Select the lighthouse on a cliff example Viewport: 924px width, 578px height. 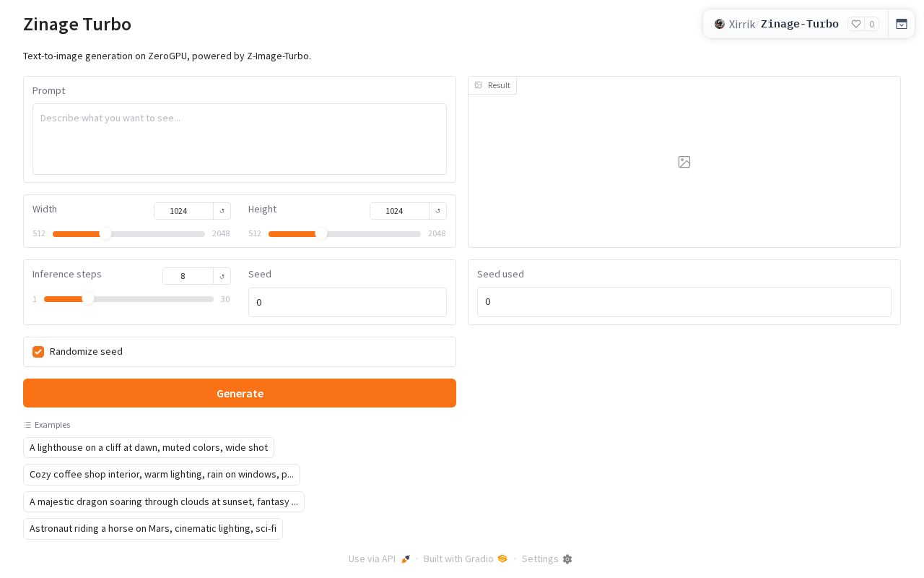click(x=149, y=448)
